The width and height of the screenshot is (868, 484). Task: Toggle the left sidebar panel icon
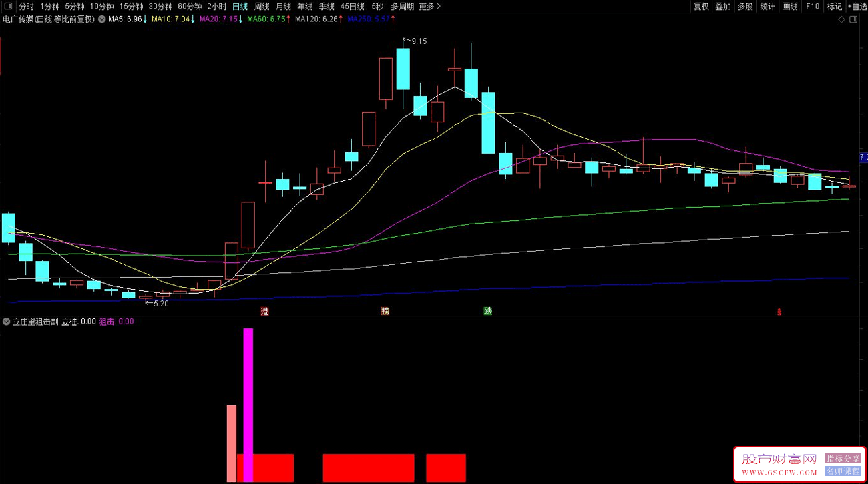pyautogui.click(x=8, y=7)
